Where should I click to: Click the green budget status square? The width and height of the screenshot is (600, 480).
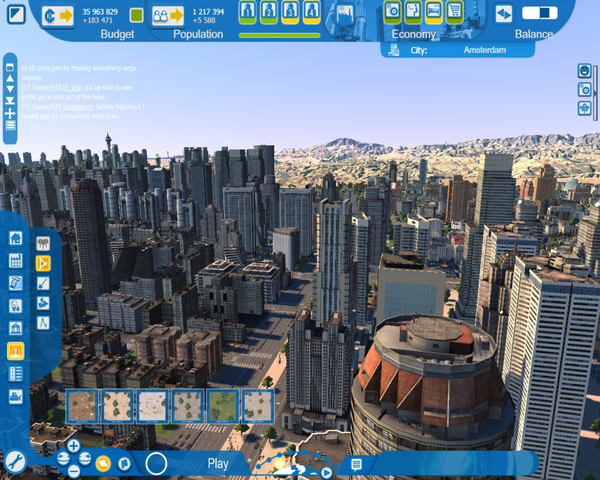click(136, 15)
